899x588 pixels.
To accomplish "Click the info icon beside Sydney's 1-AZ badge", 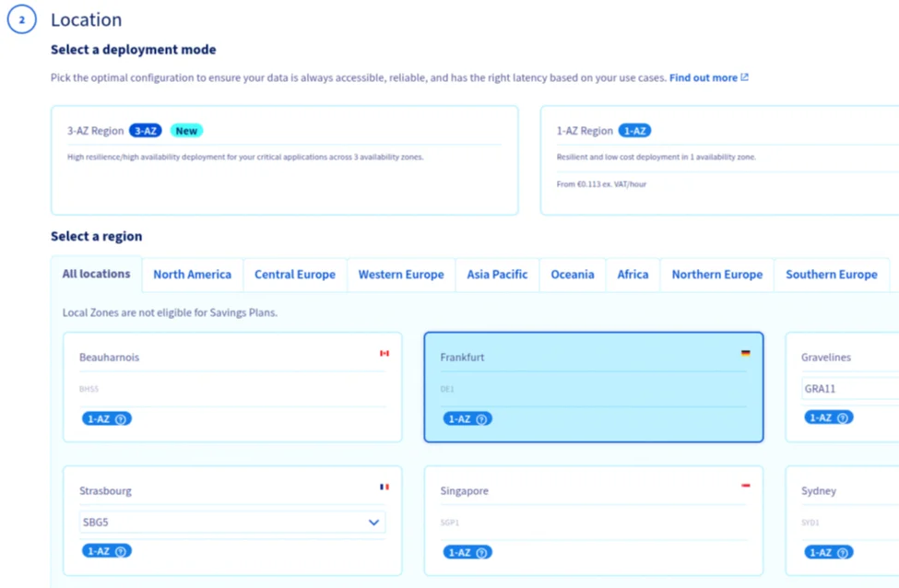I will (842, 552).
